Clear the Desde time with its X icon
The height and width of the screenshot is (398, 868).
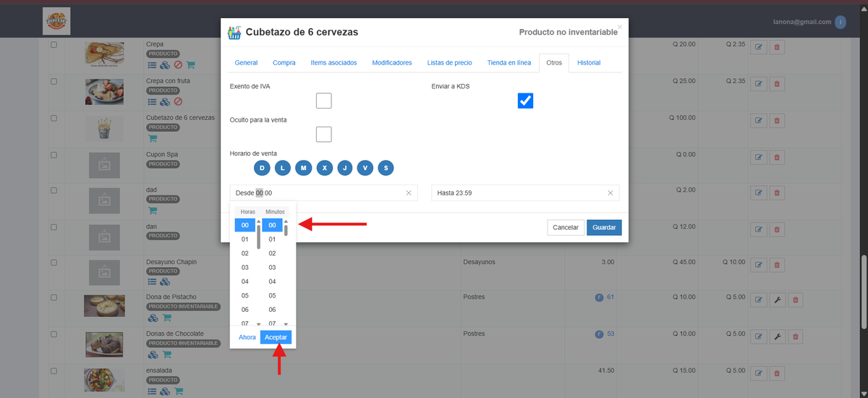408,192
